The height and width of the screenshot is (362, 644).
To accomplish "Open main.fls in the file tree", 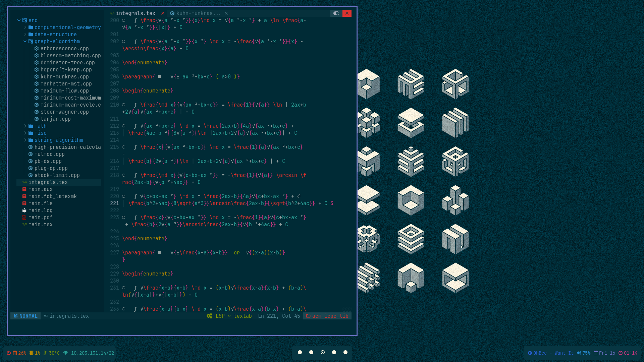I will click(x=41, y=203).
